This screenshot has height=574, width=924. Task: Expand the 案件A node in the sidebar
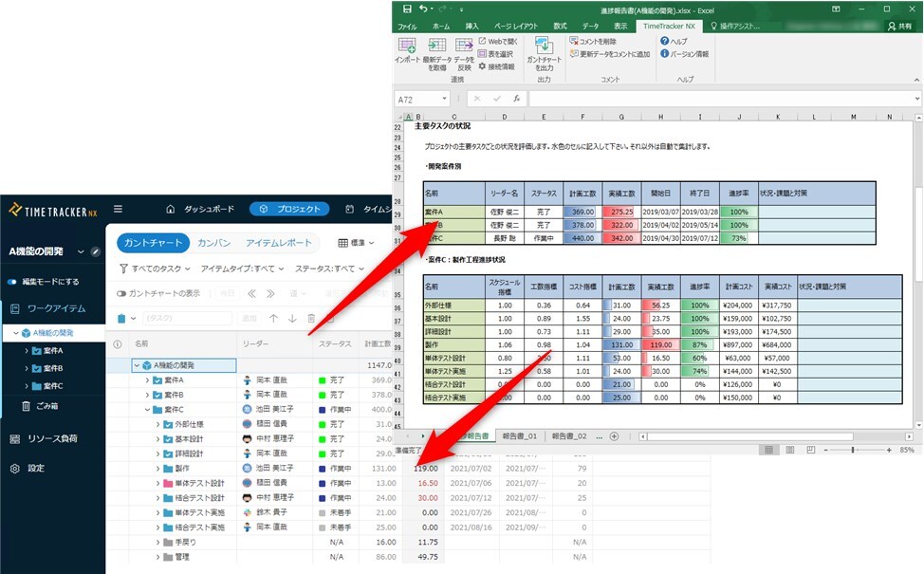click(x=27, y=351)
